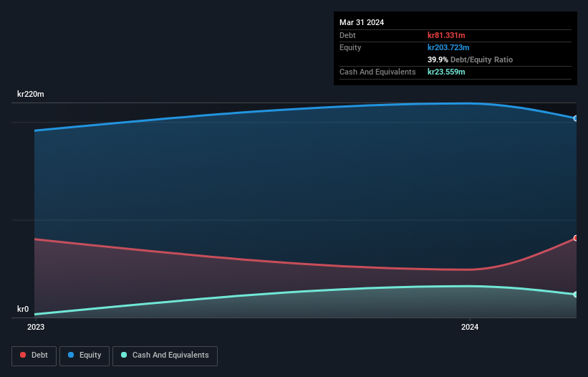The image size is (588, 377).
Task: Click the Equity label in tooltip
Action: [x=350, y=47]
